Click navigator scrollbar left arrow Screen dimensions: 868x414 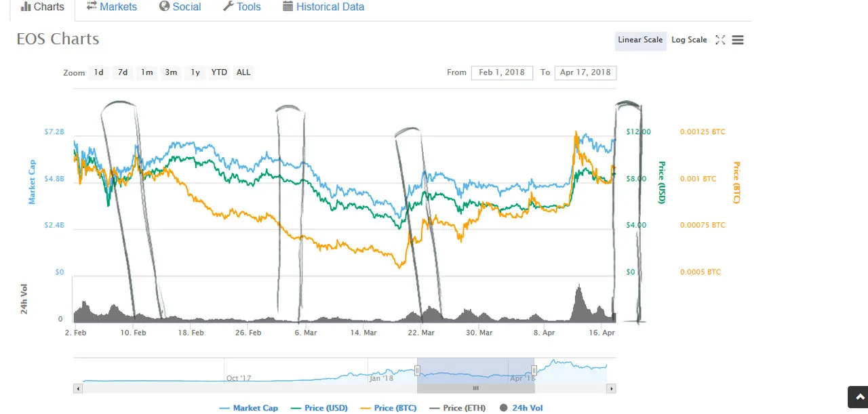77,388
